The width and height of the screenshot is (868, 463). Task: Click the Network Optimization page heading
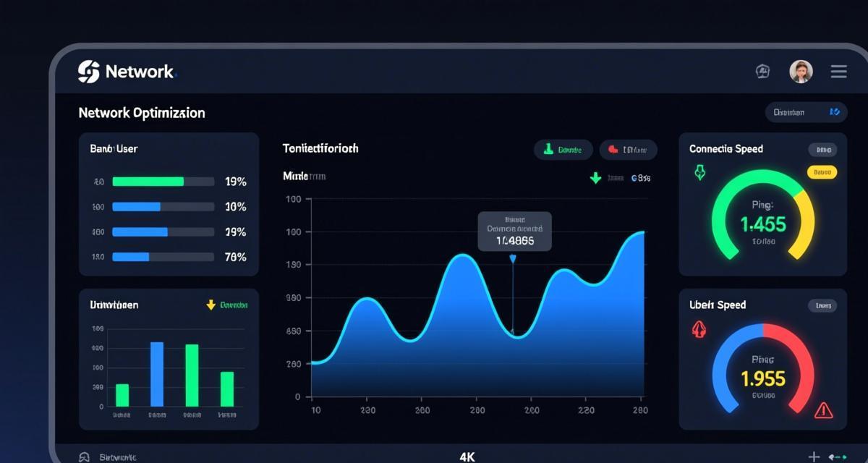click(x=142, y=113)
